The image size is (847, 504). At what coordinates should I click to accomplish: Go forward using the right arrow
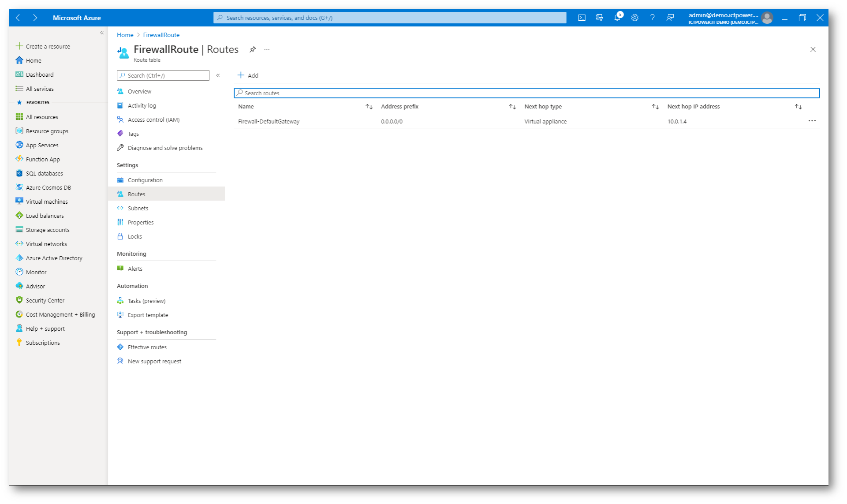pyautogui.click(x=35, y=18)
